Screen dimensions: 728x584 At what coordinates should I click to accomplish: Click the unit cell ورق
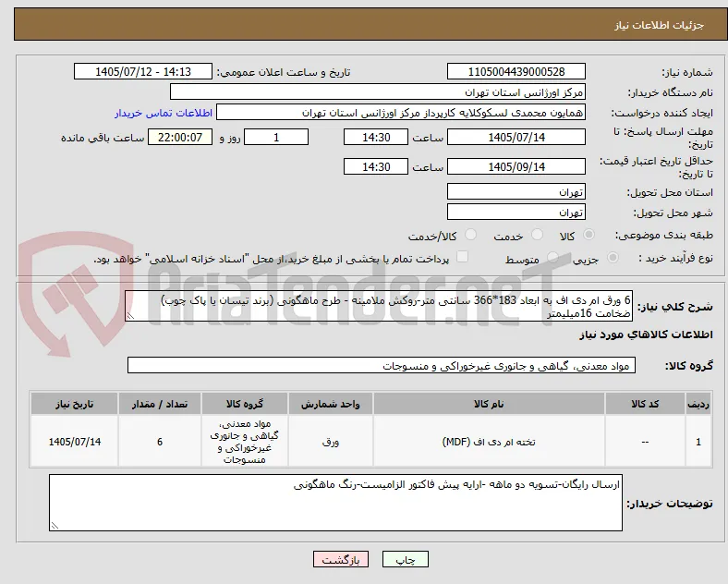(331, 442)
